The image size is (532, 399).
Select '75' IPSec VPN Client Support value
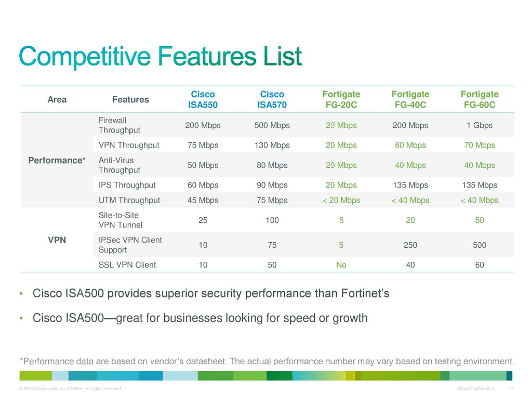tap(272, 245)
